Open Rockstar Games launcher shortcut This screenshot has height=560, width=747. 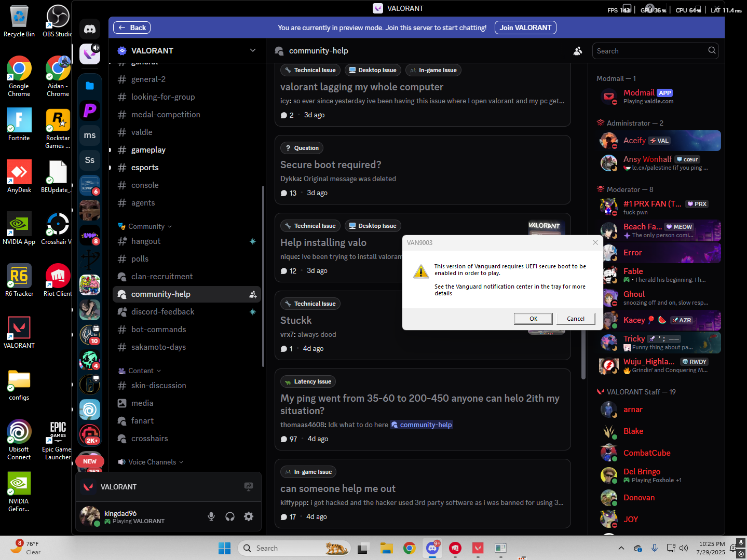[x=58, y=129]
